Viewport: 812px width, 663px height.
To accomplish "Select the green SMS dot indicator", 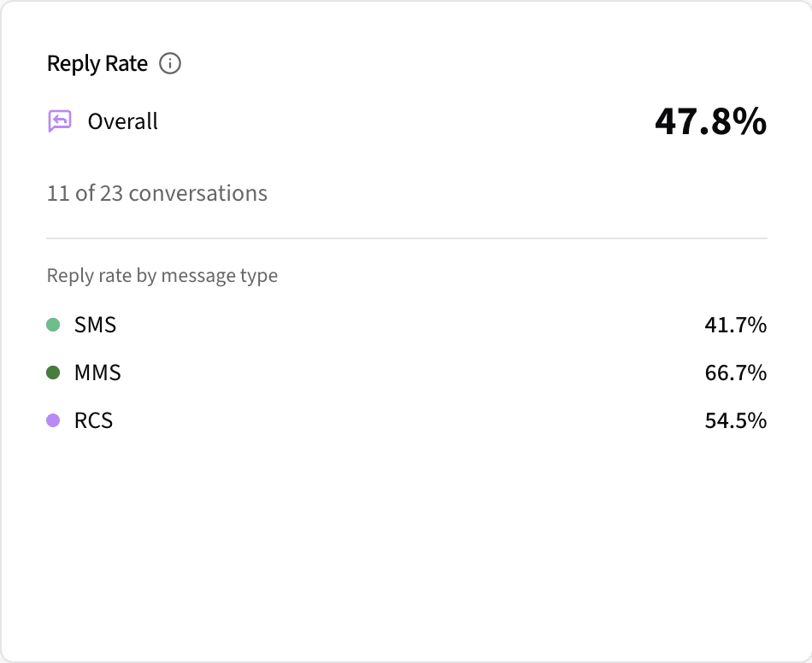I will (x=52, y=325).
